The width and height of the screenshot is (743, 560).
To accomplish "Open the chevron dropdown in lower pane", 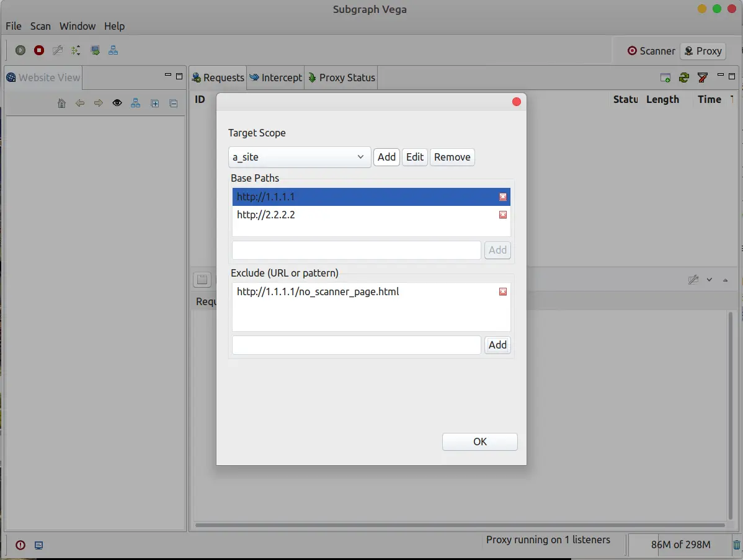I will (710, 280).
